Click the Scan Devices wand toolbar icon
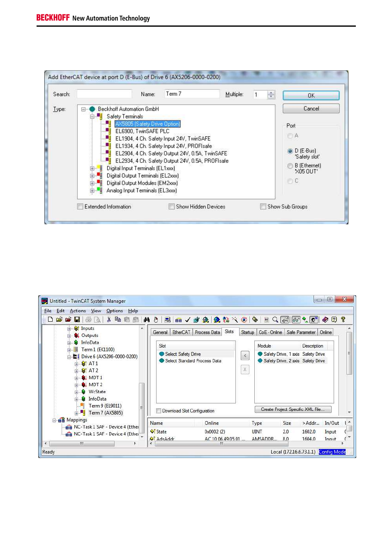The width and height of the screenshot is (392, 555). pos(234,319)
